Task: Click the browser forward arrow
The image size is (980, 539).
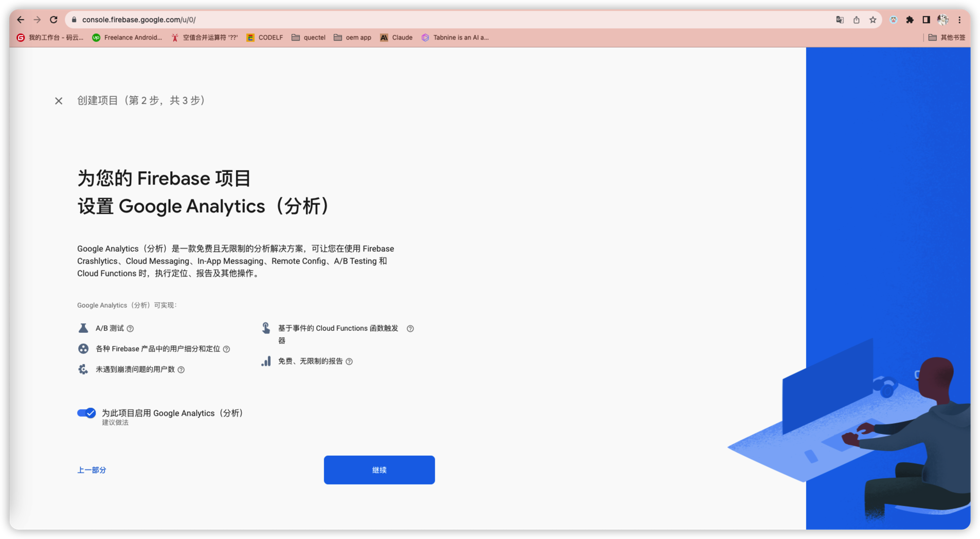Action: click(x=37, y=20)
